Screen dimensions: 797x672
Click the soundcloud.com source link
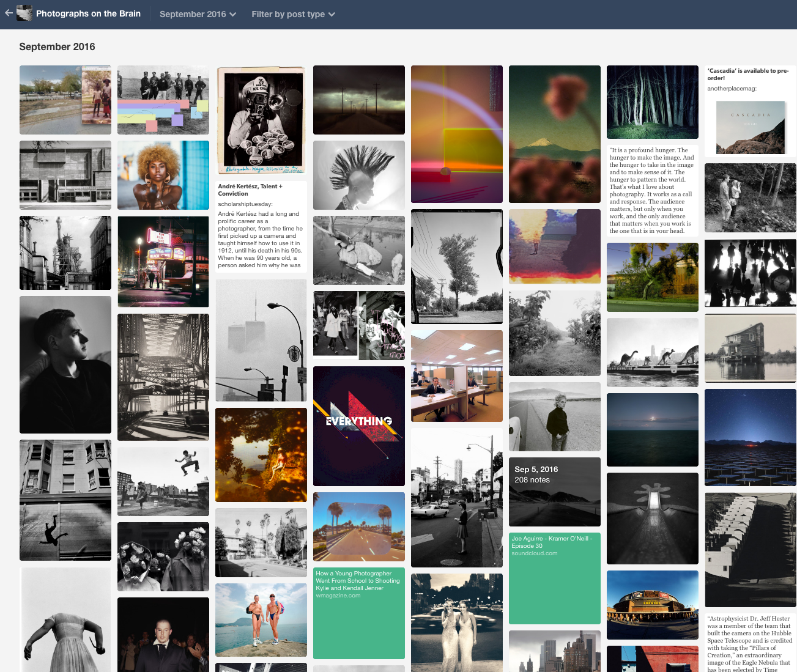pos(535,553)
